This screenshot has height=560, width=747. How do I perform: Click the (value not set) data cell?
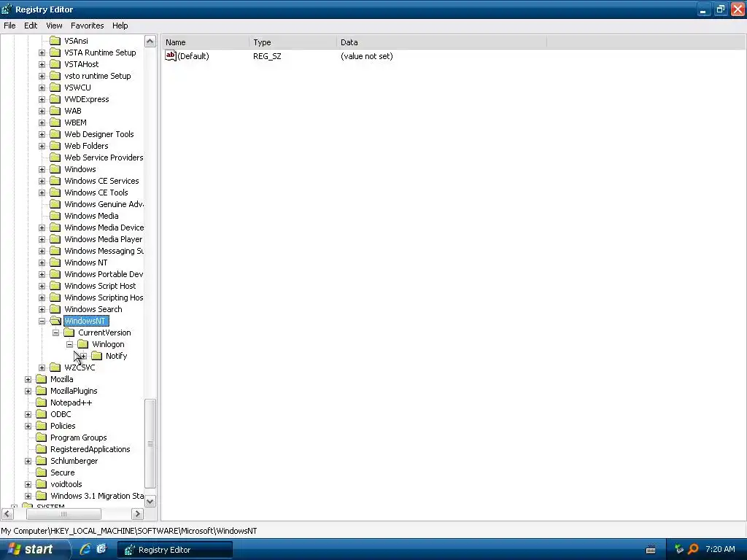[367, 56]
